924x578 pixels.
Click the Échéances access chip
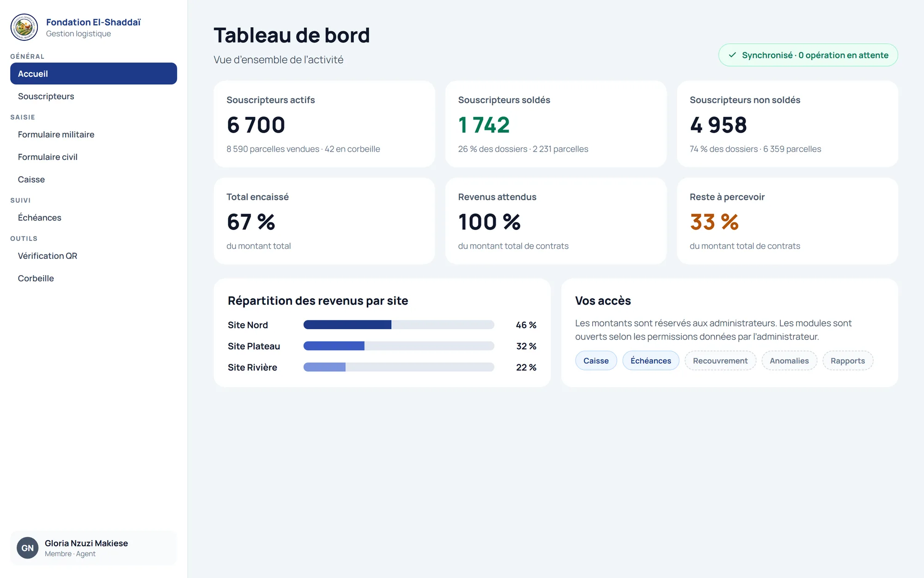pos(650,361)
